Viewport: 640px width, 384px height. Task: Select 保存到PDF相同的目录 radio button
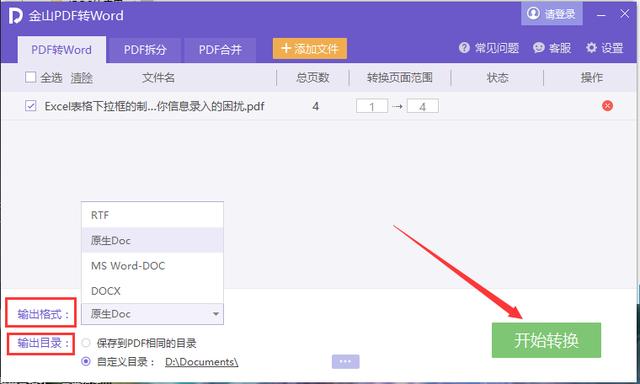[x=86, y=343]
